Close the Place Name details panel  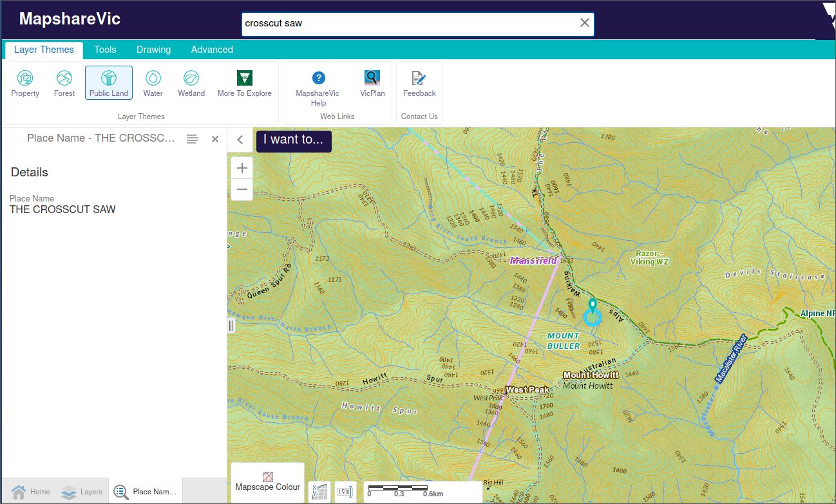[215, 139]
